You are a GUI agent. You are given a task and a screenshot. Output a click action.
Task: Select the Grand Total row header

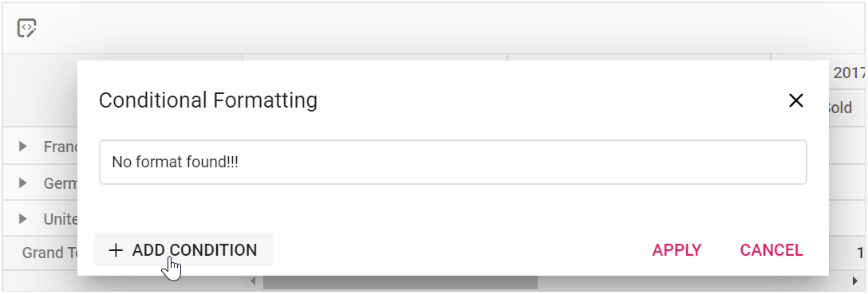(49, 253)
